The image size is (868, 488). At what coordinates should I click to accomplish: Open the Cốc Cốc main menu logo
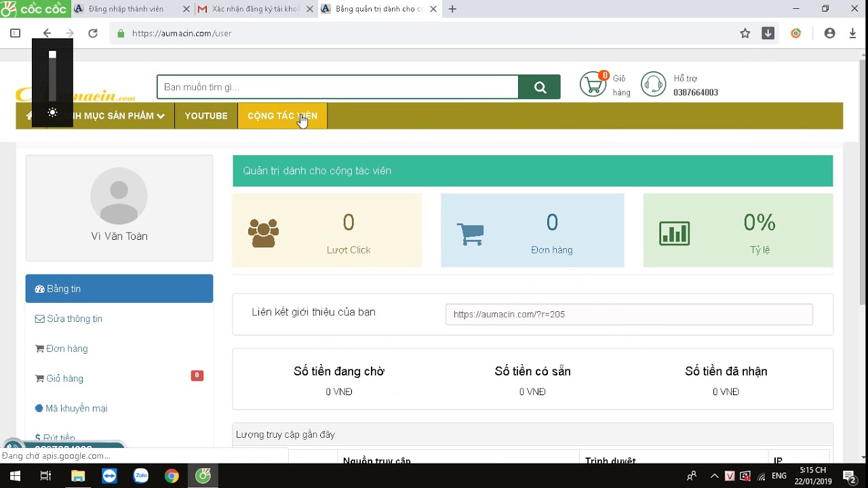coord(34,9)
